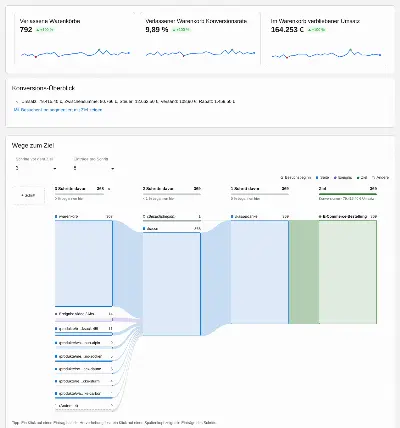Select the 3 Schritte davor column header

click(x=80, y=189)
